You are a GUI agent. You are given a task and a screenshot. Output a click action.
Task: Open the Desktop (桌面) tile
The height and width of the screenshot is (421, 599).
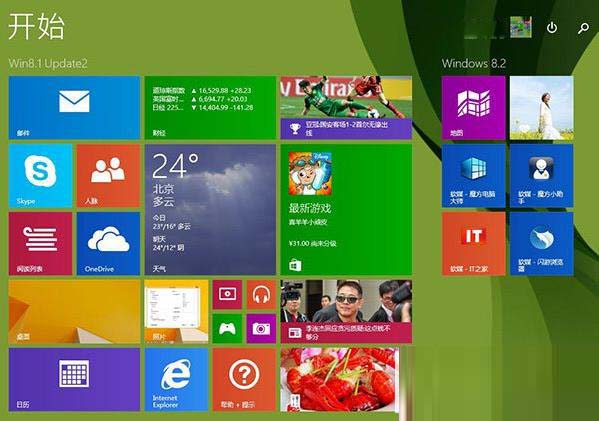(x=74, y=311)
